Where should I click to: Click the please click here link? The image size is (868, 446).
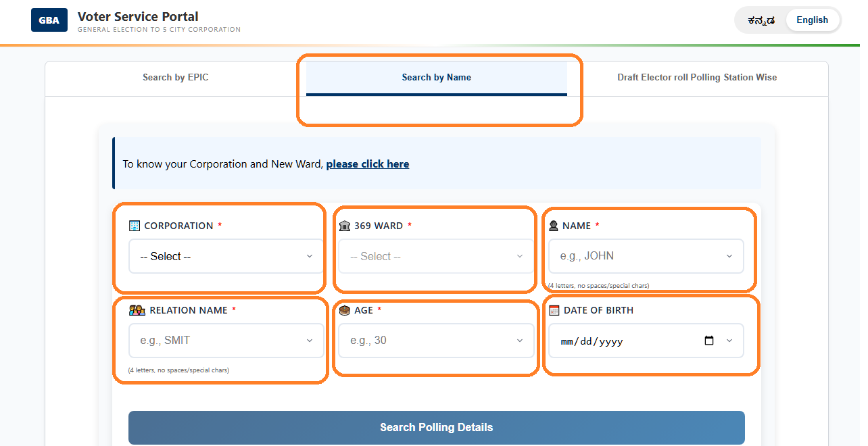coord(368,164)
